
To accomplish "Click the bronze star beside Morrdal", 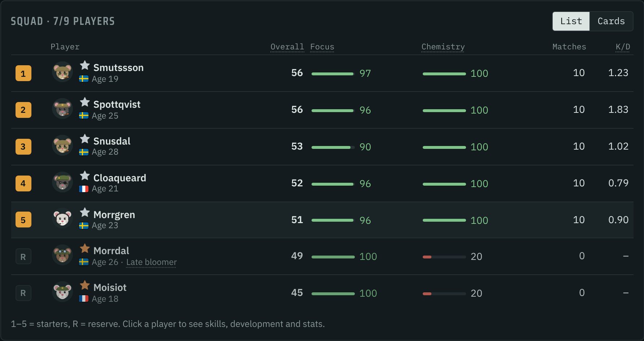I will [85, 248].
